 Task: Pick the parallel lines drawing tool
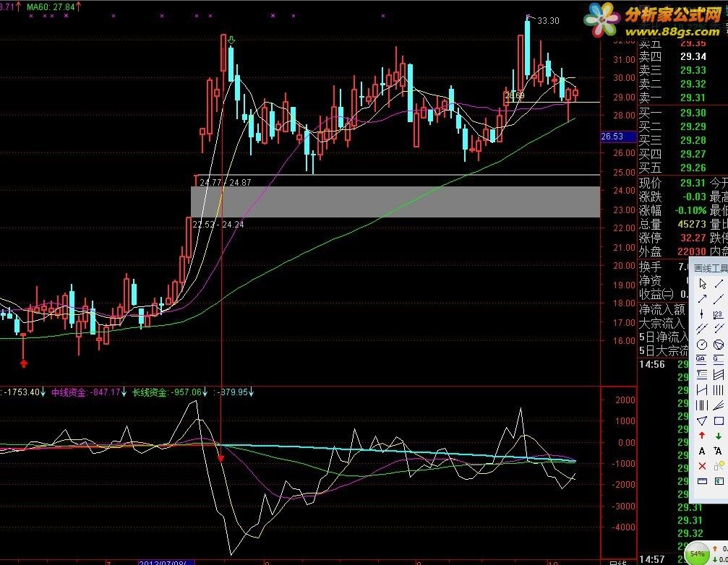click(703, 329)
